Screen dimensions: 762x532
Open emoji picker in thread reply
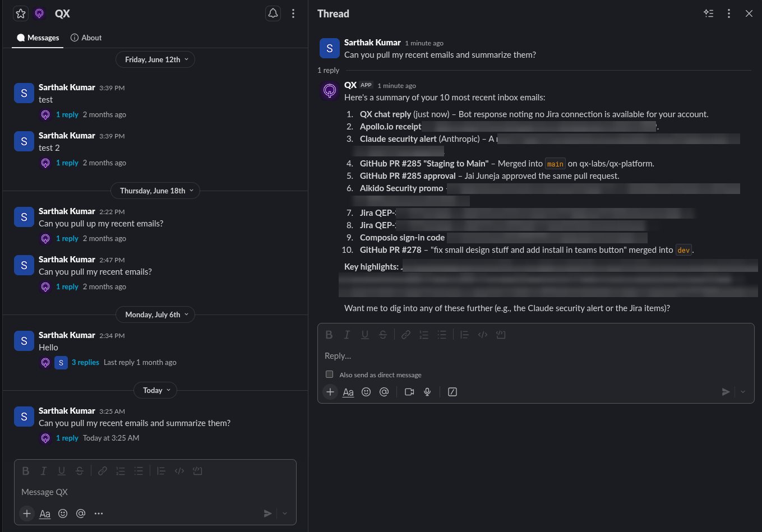366,392
